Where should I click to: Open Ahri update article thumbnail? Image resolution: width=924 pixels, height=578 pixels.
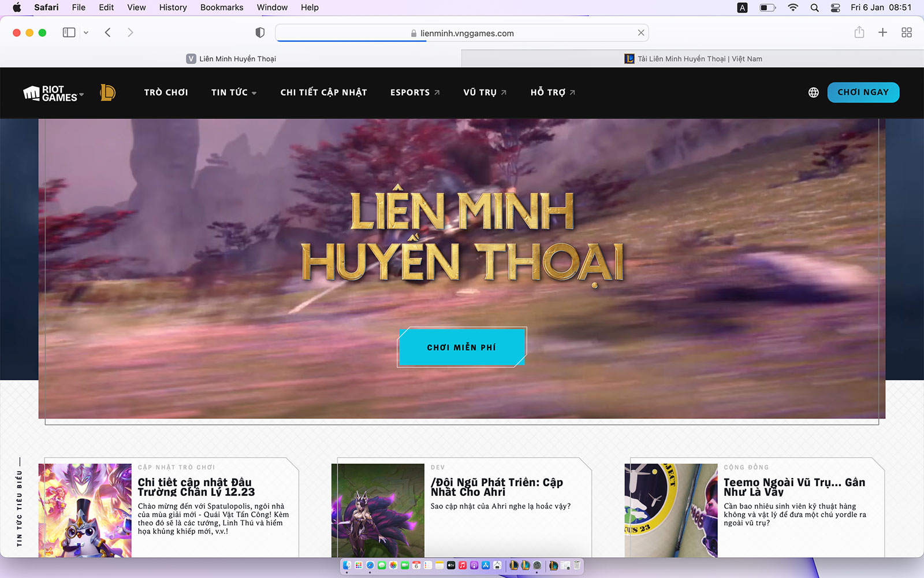point(378,510)
